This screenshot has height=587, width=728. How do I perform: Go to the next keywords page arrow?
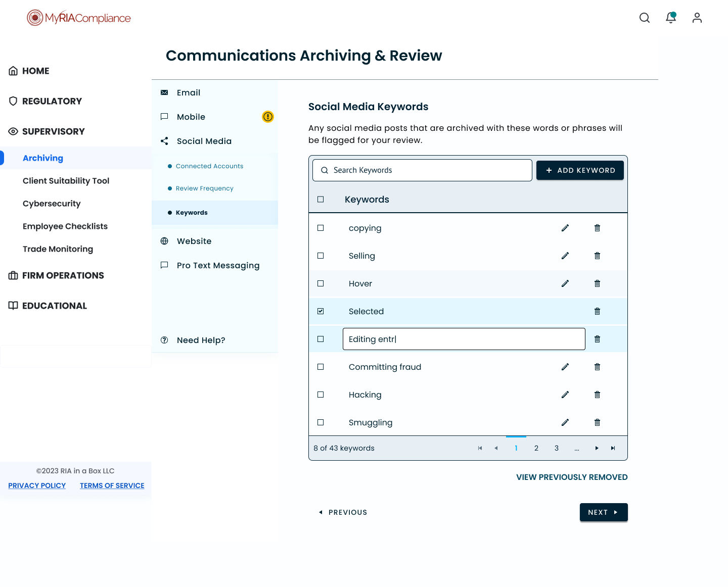tap(597, 448)
